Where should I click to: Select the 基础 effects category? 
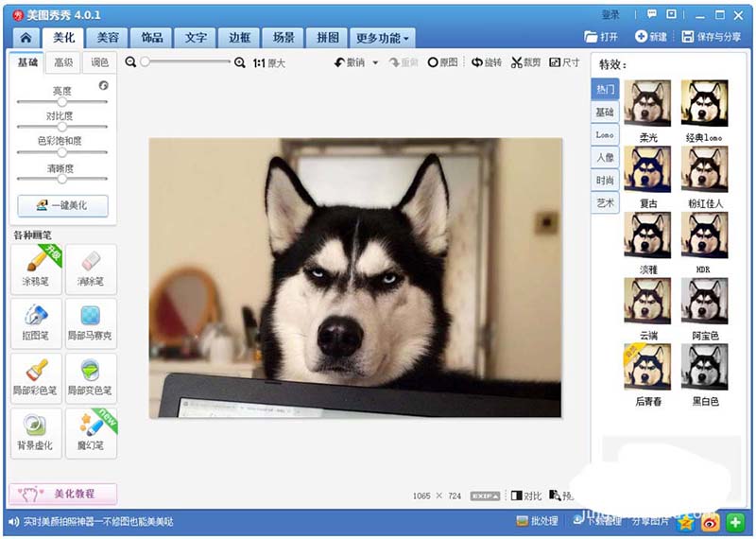click(x=605, y=113)
